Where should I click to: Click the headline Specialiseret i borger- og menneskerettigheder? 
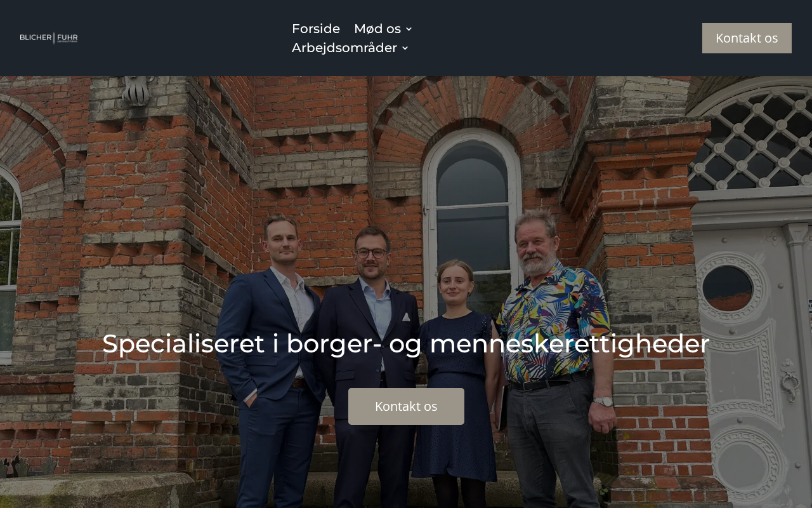pos(406,344)
